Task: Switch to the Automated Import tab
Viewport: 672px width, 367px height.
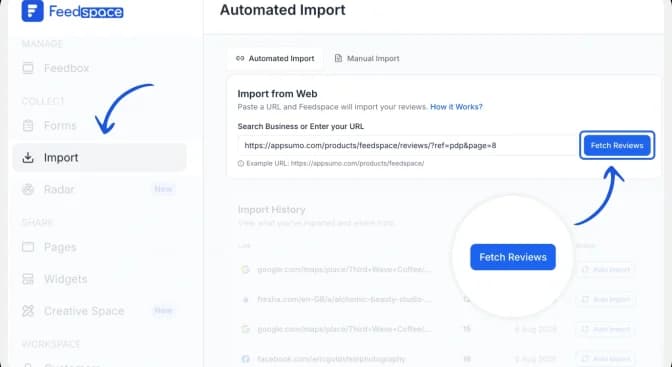Action: point(275,58)
